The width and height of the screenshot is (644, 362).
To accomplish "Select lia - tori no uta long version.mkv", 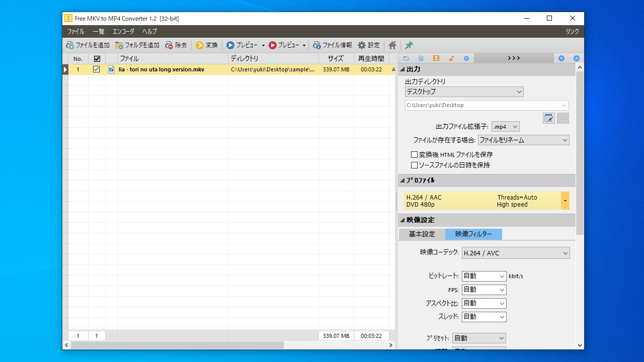I will [162, 69].
